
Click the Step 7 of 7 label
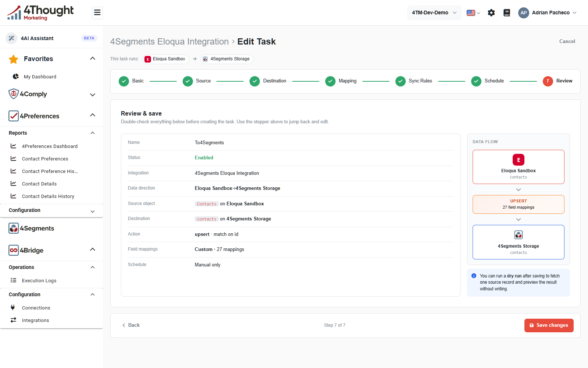tap(335, 325)
